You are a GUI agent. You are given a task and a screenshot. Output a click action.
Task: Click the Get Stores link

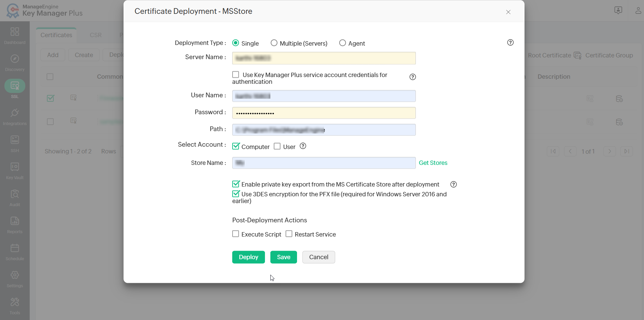coord(433,163)
